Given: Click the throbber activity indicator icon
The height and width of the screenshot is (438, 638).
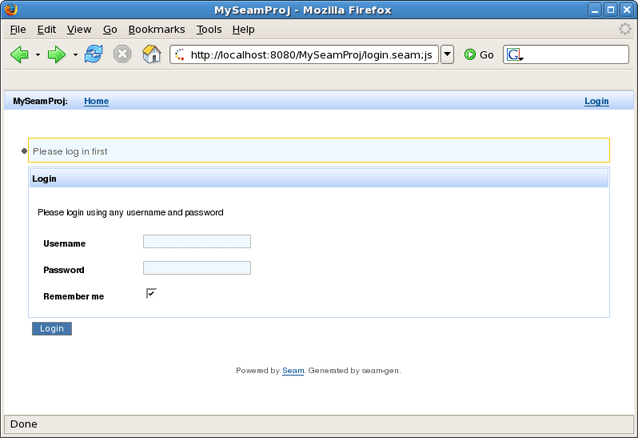Looking at the screenshot, I should coord(625,29).
